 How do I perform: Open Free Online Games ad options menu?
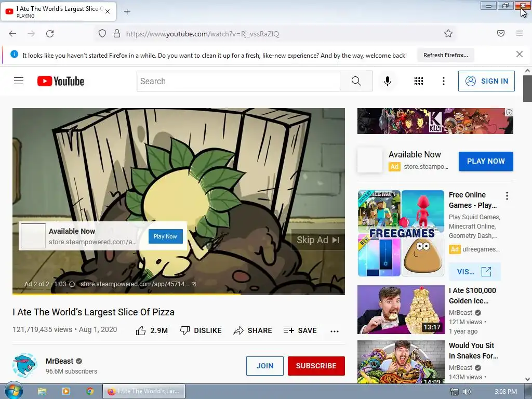(x=507, y=196)
